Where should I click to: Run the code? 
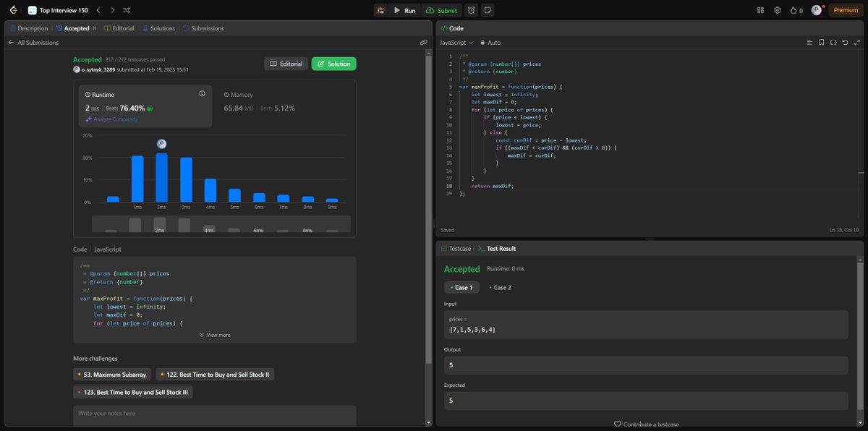(x=404, y=10)
